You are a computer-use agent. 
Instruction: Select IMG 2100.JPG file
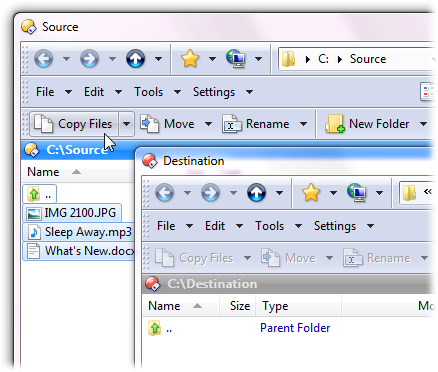pyautogui.click(x=72, y=213)
